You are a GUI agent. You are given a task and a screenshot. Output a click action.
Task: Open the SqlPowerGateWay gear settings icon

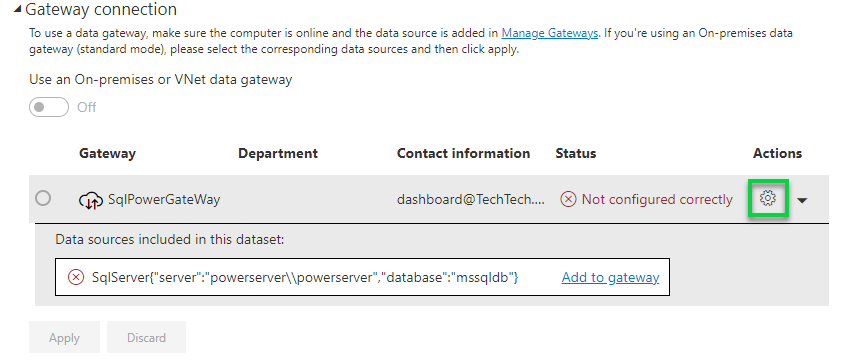[767, 199]
